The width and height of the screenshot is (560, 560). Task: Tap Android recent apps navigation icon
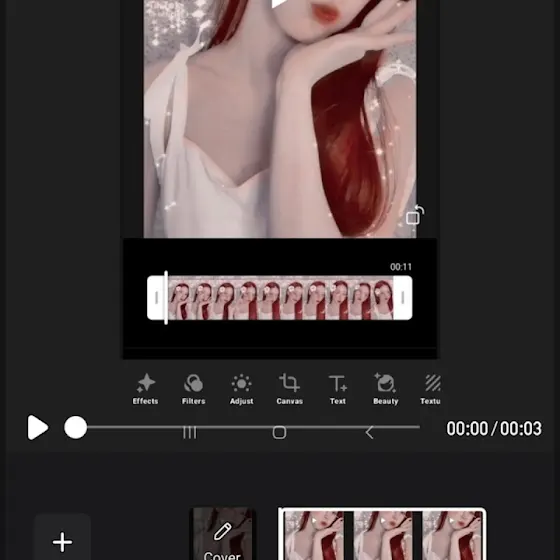pos(189,432)
